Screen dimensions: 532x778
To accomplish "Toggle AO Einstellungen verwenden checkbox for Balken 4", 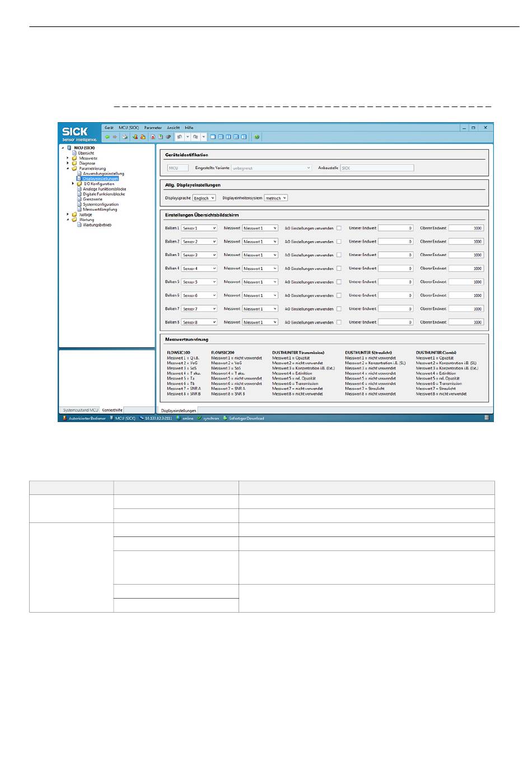I will point(339,268).
